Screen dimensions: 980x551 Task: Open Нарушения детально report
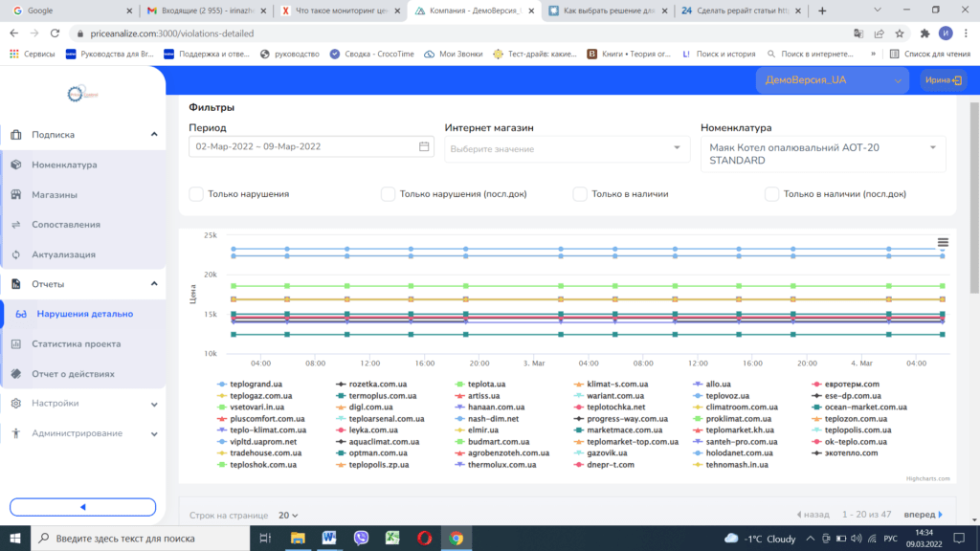point(84,314)
